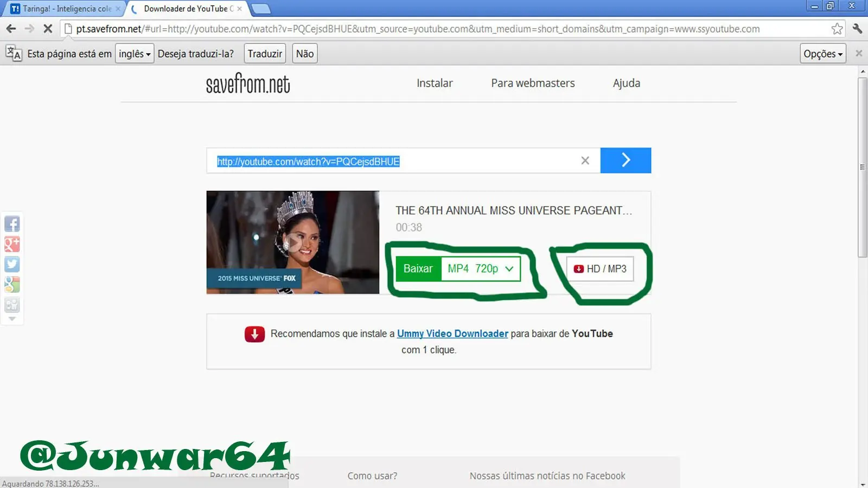868x488 pixels.
Task: Click the vertical scrollbar thumb
Action: pos(863,167)
